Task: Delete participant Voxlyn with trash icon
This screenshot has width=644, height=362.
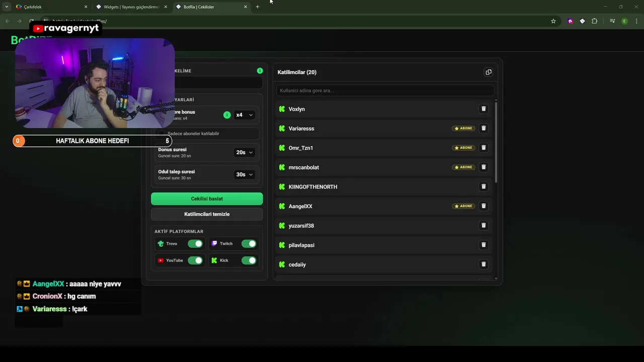Action: pos(484,109)
